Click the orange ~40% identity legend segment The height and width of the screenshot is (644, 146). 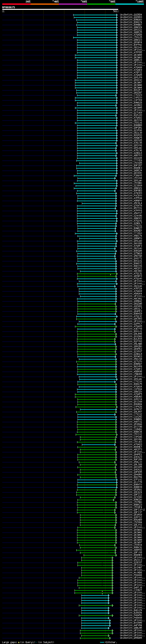[x=45, y=4]
